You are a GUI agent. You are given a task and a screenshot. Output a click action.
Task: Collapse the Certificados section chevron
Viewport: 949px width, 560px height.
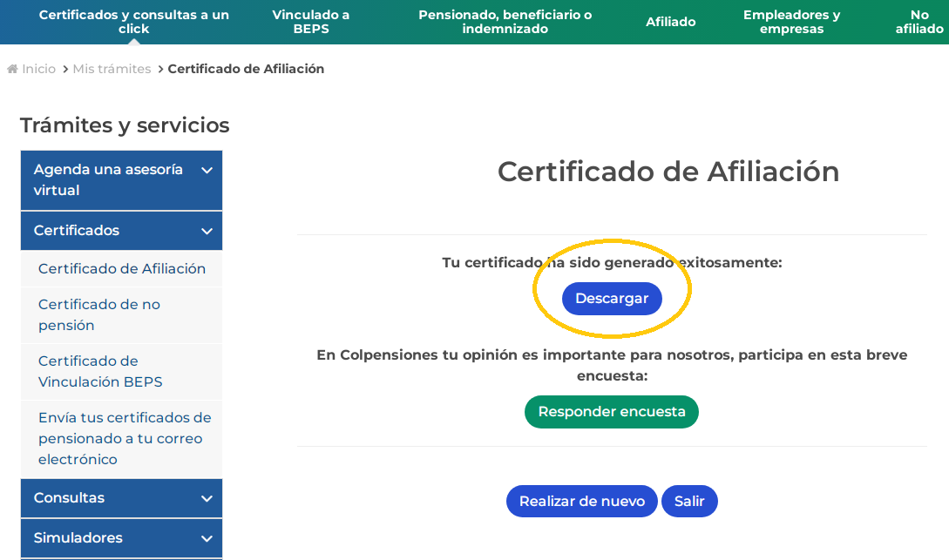(x=207, y=231)
